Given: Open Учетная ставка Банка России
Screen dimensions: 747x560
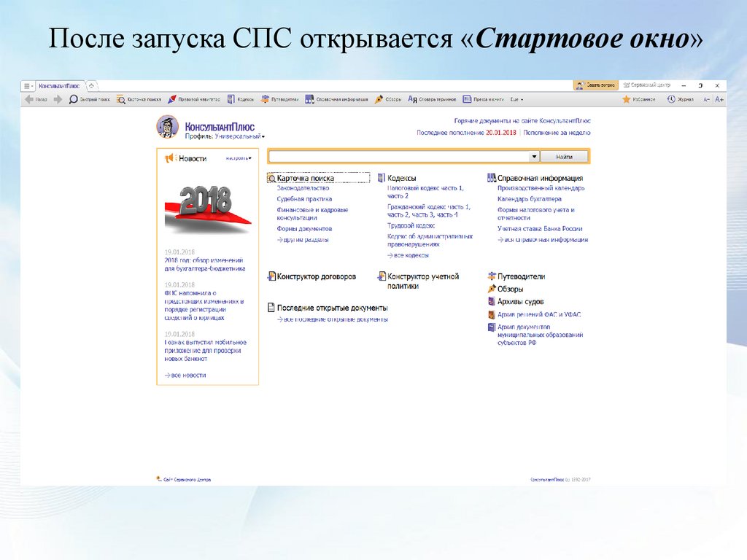Looking at the screenshot, I should [x=540, y=229].
